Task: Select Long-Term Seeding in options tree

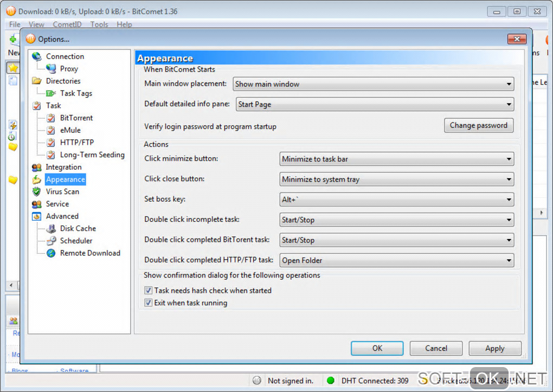Action: point(92,155)
